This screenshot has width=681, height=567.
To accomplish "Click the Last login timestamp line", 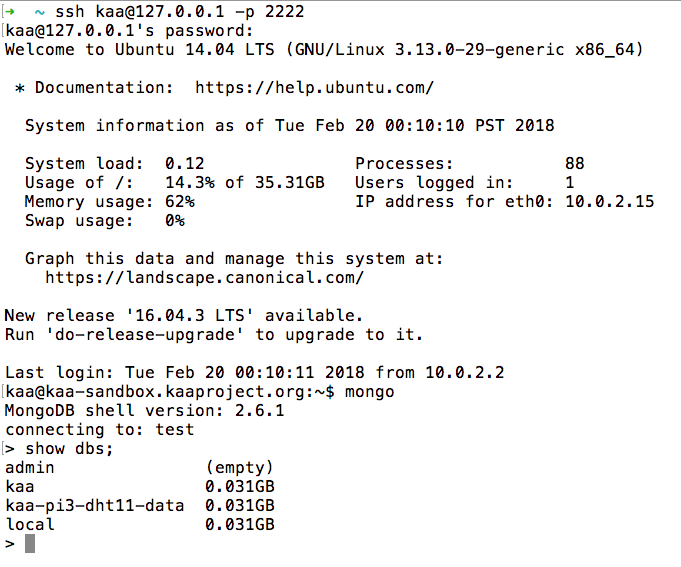I will [x=254, y=373].
